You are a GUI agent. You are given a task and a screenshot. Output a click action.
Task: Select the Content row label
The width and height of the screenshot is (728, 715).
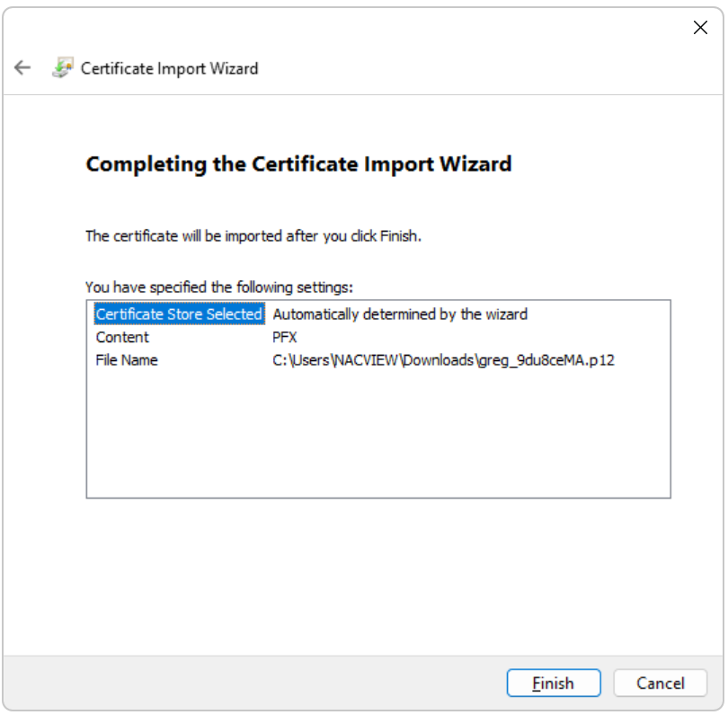(x=122, y=338)
